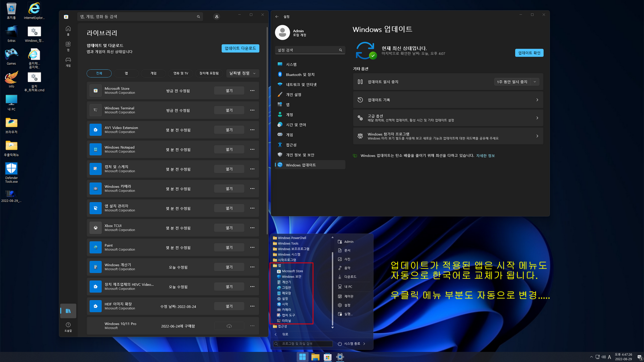The image size is (644, 362).
Task: Click the Windows Start button on taskbar
Action: click(303, 357)
